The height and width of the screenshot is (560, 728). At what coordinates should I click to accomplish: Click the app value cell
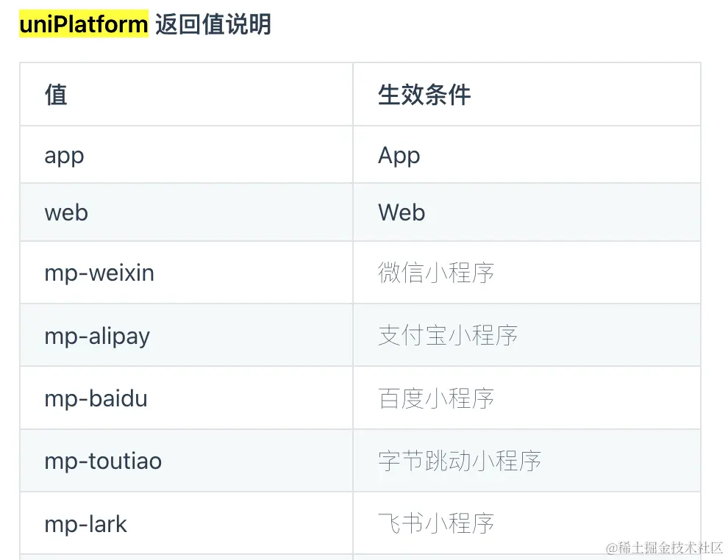pos(186,154)
